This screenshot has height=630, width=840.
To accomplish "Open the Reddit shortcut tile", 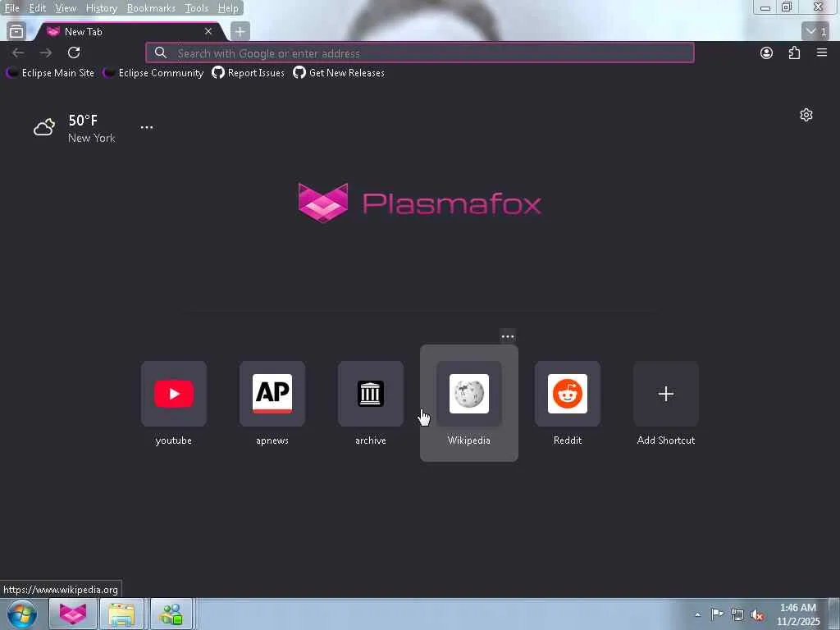I will 568,403.
